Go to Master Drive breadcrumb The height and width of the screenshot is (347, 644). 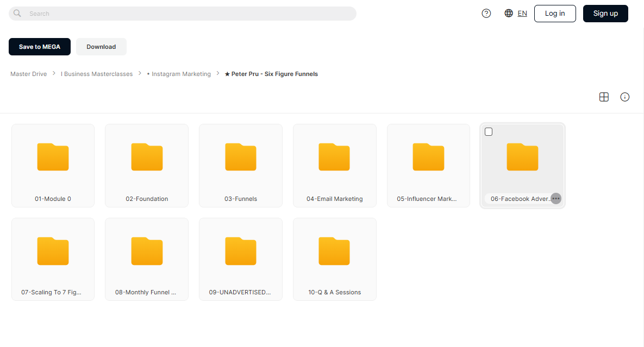[29, 74]
